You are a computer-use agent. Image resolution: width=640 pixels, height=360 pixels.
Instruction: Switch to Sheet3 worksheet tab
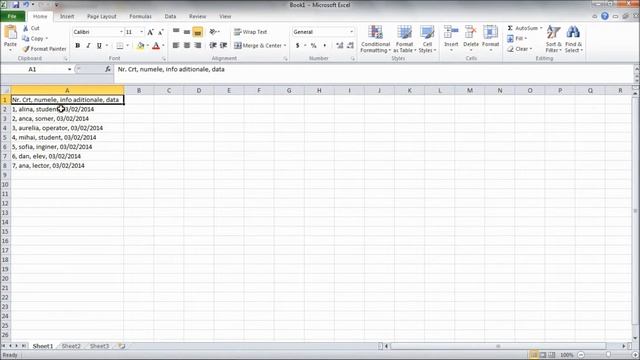[x=99, y=346]
